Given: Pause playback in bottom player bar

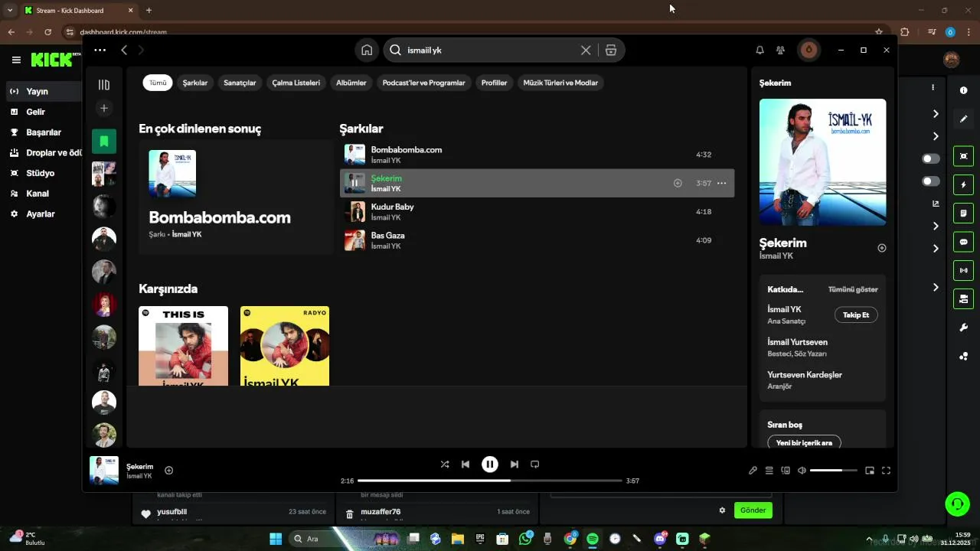Looking at the screenshot, I should click(x=490, y=464).
